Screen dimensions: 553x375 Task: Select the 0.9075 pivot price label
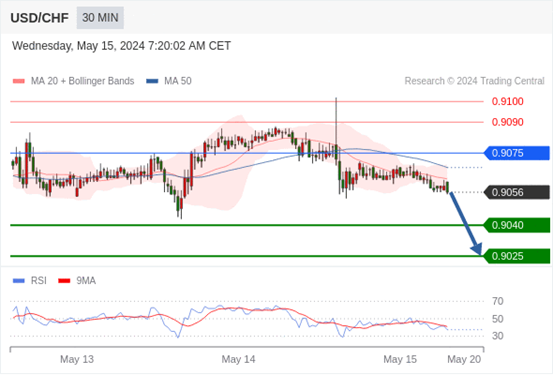tap(516, 153)
